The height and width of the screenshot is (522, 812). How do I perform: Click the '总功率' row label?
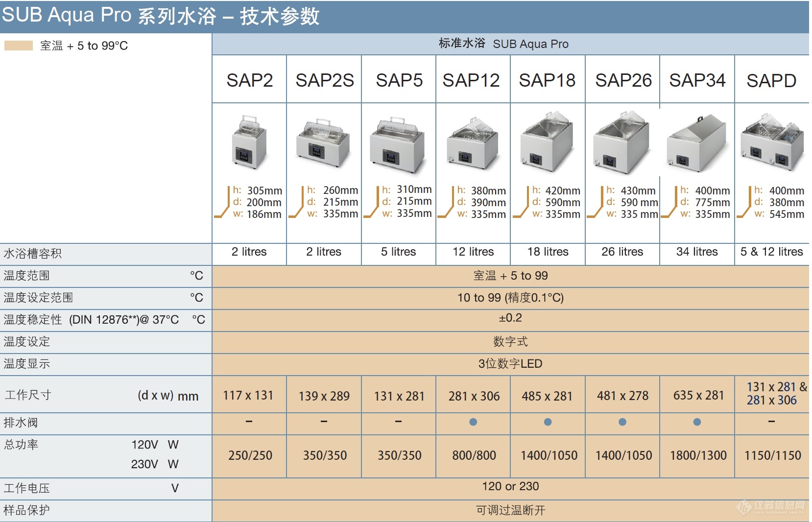[x=21, y=445]
